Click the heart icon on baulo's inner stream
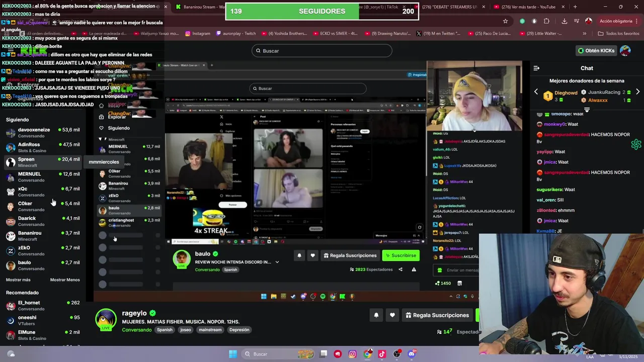 (312, 255)
